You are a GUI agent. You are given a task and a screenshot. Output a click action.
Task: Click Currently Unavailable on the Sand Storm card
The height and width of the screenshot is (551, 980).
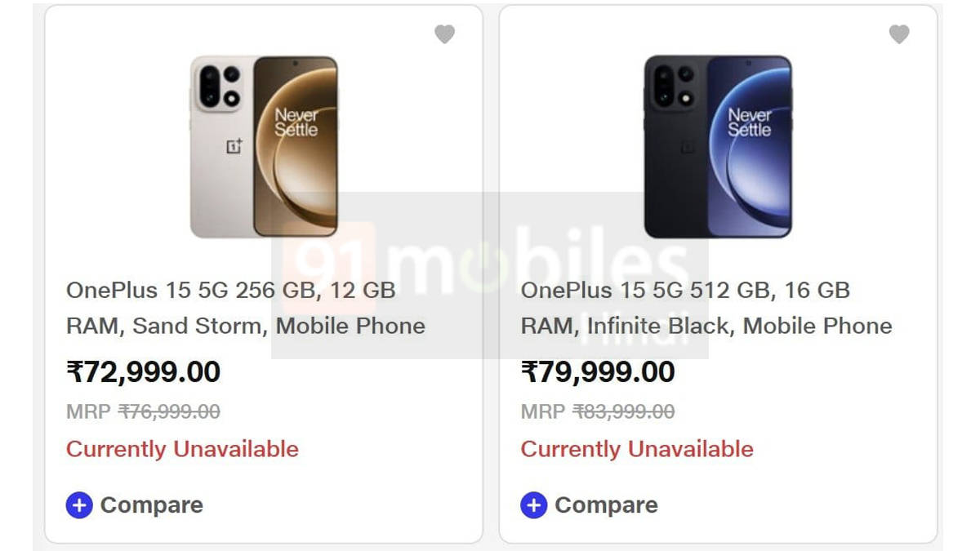(x=182, y=449)
